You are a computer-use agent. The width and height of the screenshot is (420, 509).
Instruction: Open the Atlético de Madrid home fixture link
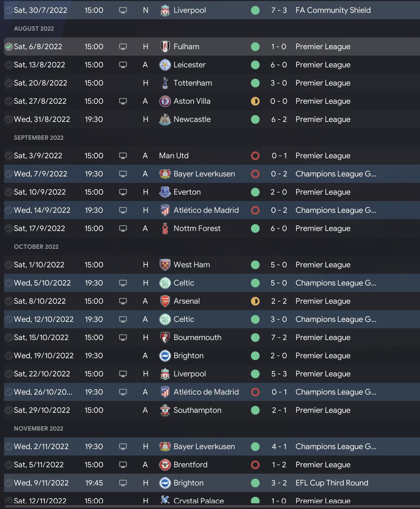pyautogui.click(x=206, y=210)
